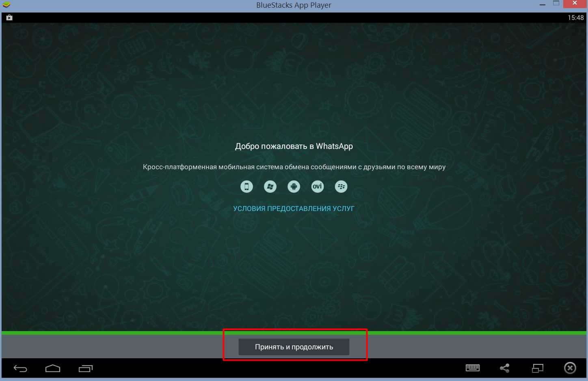Show the on-screen keyboard icon

(473, 368)
